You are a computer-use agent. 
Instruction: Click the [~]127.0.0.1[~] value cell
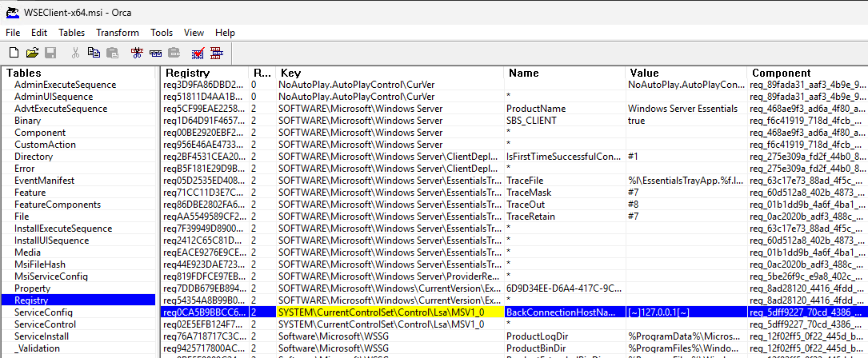[686, 312]
